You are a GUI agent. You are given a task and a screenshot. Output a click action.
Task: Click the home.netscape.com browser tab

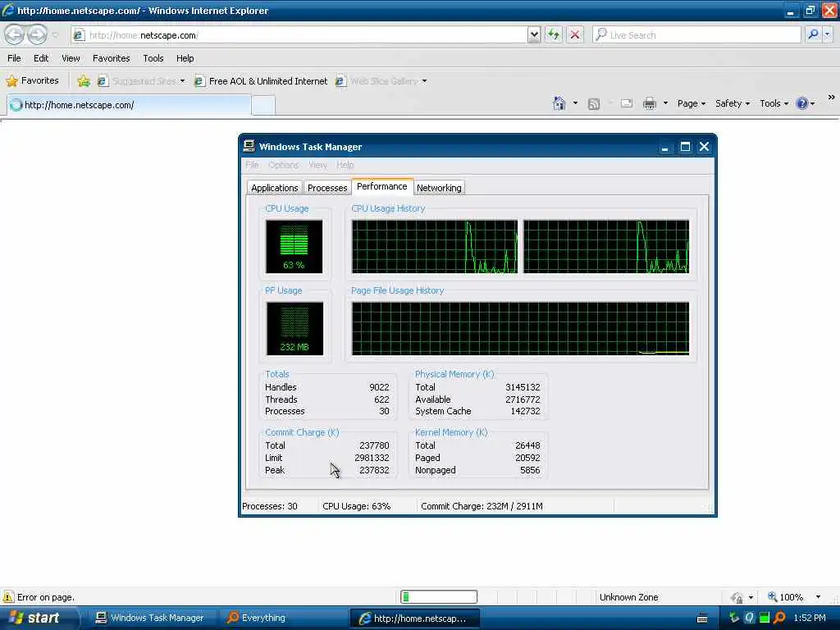pos(129,104)
